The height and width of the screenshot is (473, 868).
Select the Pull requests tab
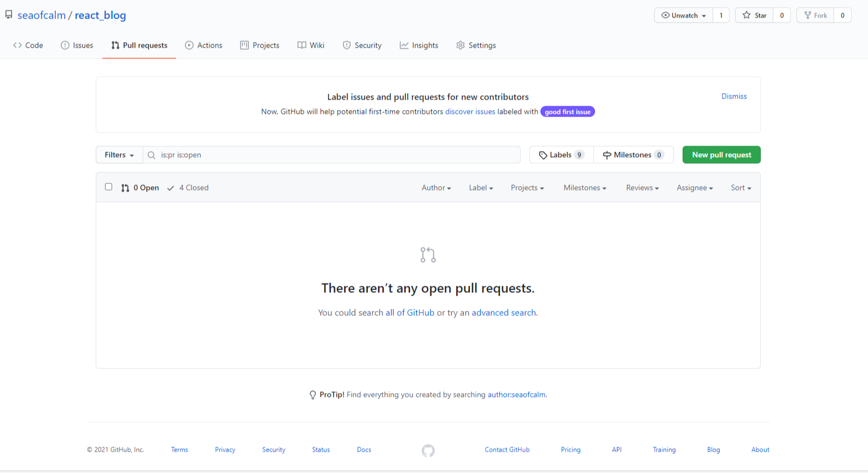point(139,45)
